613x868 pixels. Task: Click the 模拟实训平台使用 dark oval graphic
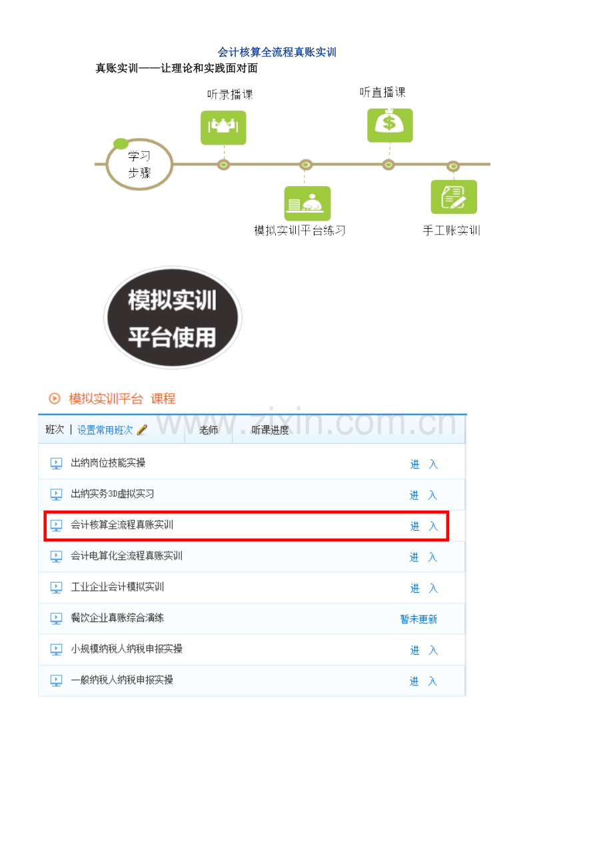click(173, 318)
